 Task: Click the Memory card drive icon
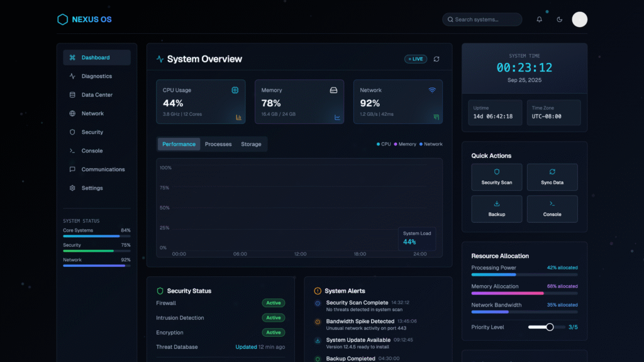pos(334,90)
